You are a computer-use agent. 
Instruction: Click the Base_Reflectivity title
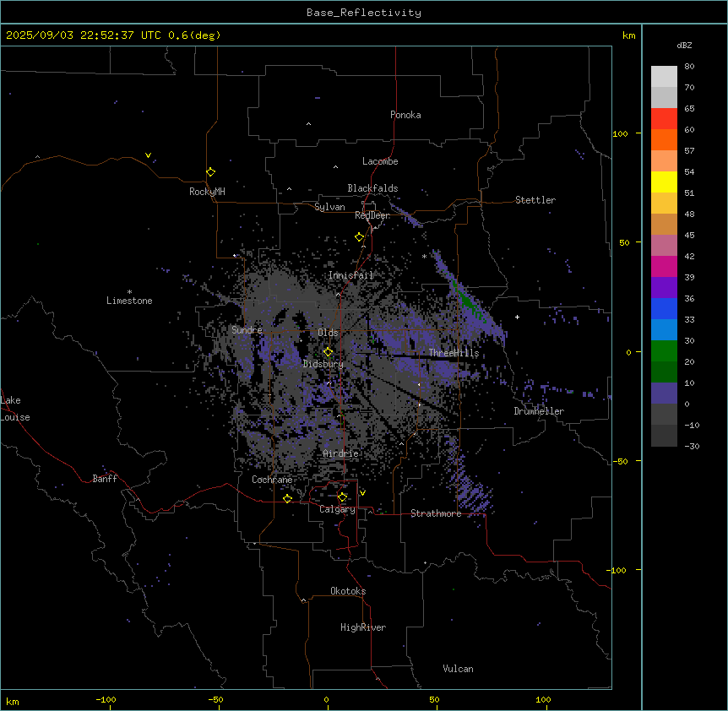click(364, 13)
